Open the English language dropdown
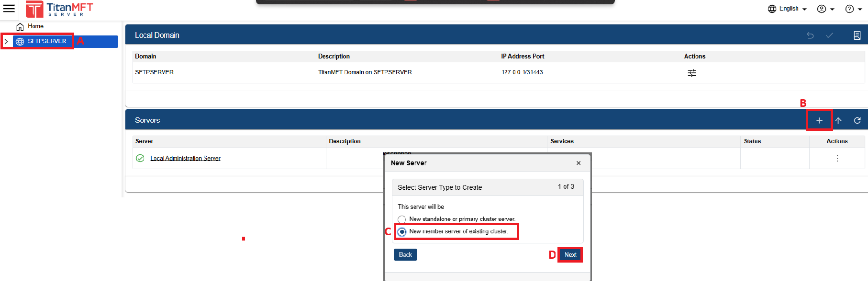 (787, 9)
